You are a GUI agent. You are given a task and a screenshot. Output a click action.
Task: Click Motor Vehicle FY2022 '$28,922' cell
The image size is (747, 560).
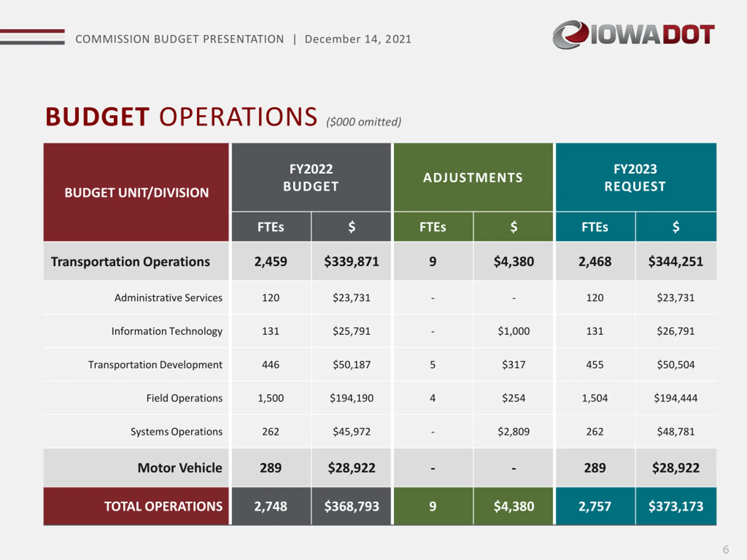pos(351,468)
